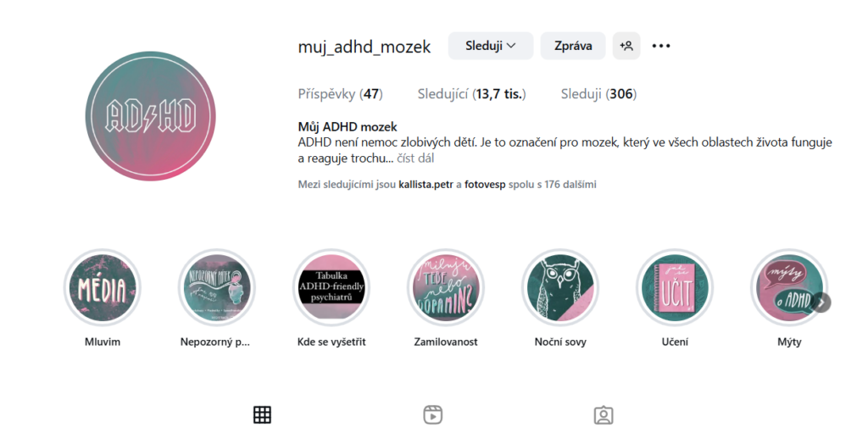Open the Kde se vyšetřit highlight
868x428 pixels.
point(331,287)
